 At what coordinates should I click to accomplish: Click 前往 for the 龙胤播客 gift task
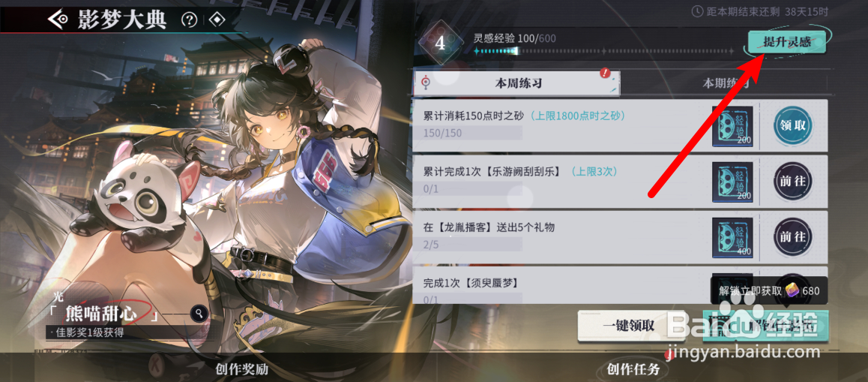click(792, 236)
